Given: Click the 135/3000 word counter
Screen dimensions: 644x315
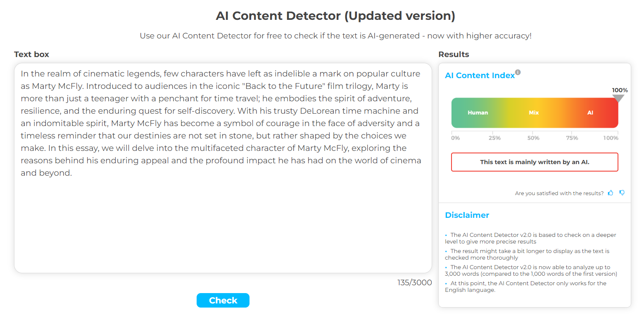Looking at the screenshot, I should pyautogui.click(x=414, y=283).
